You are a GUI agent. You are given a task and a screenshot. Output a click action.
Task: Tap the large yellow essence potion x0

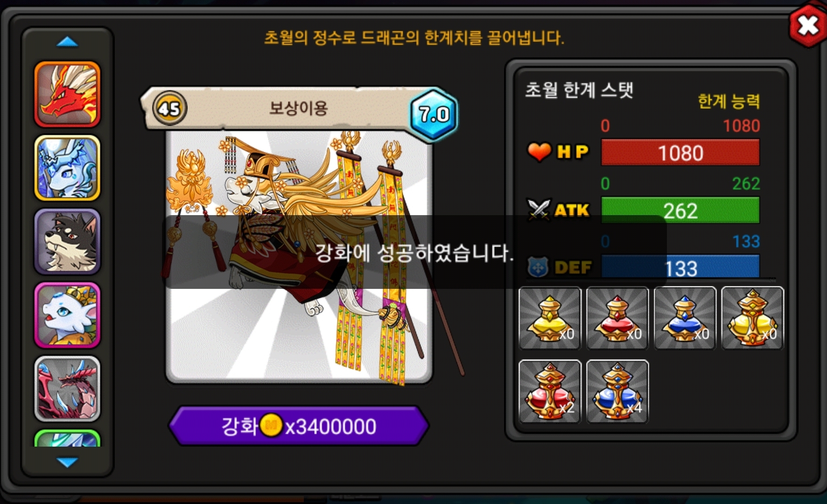[x=753, y=318]
